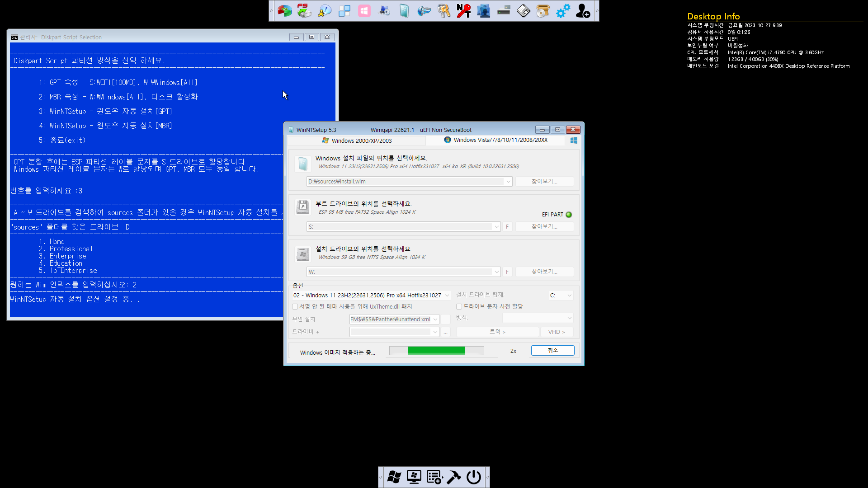Expand the drivers path dropdown

tap(435, 332)
